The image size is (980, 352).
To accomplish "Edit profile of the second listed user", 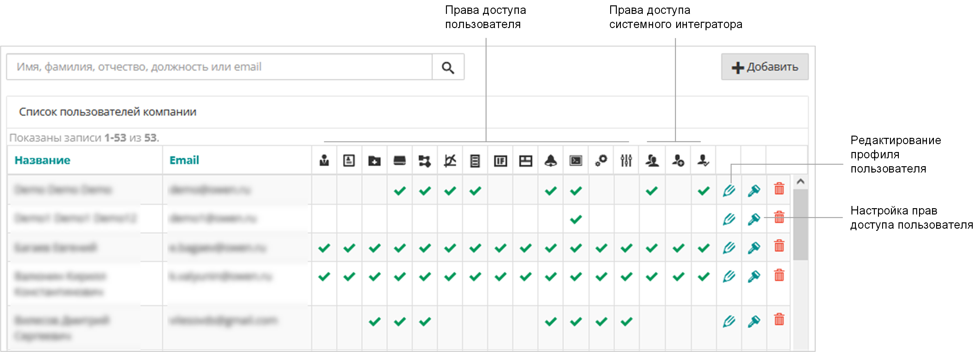I will [x=729, y=219].
